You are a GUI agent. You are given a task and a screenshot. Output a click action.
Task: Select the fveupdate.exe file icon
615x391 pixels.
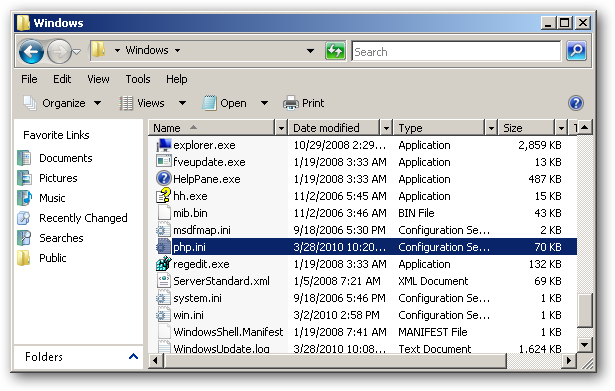pyautogui.click(x=164, y=162)
